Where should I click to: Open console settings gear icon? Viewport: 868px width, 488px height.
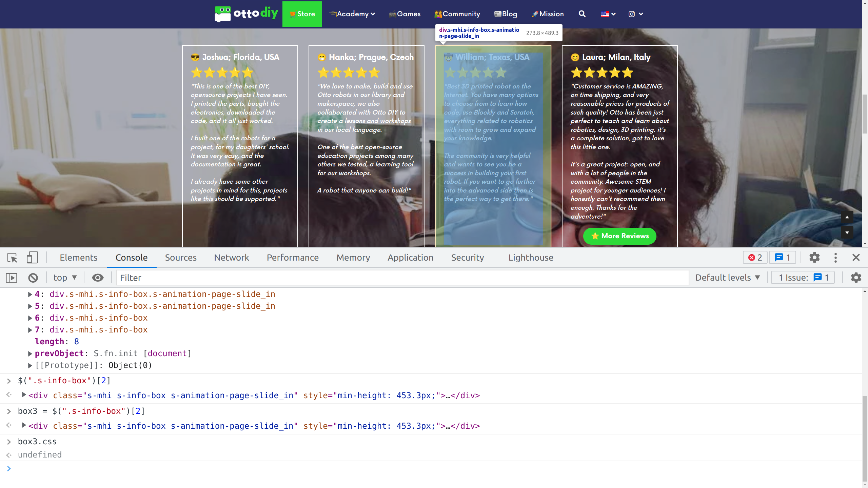click(856, 278)
